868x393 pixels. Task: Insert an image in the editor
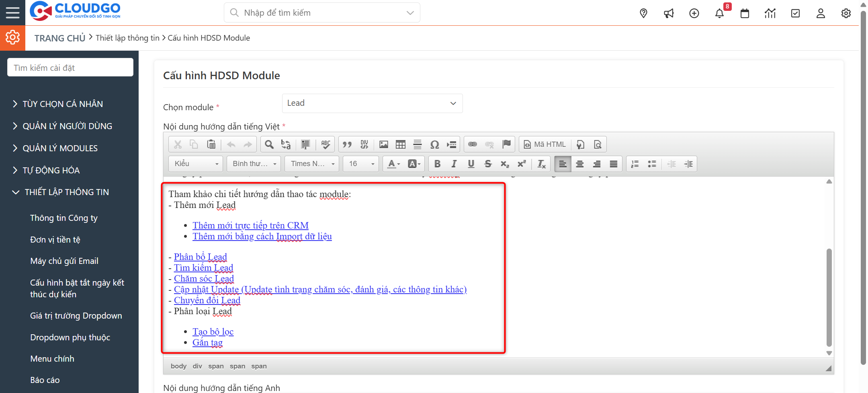[x=384, y=144]
